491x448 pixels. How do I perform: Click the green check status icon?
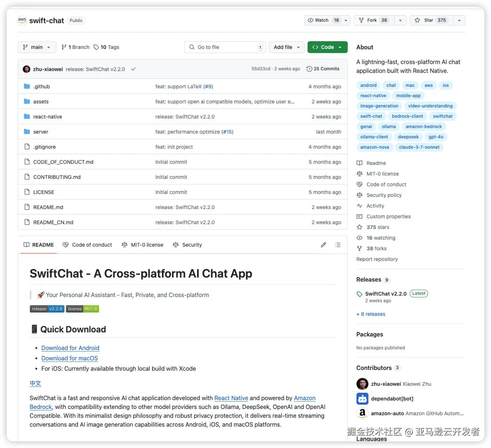tap(133, 69)
